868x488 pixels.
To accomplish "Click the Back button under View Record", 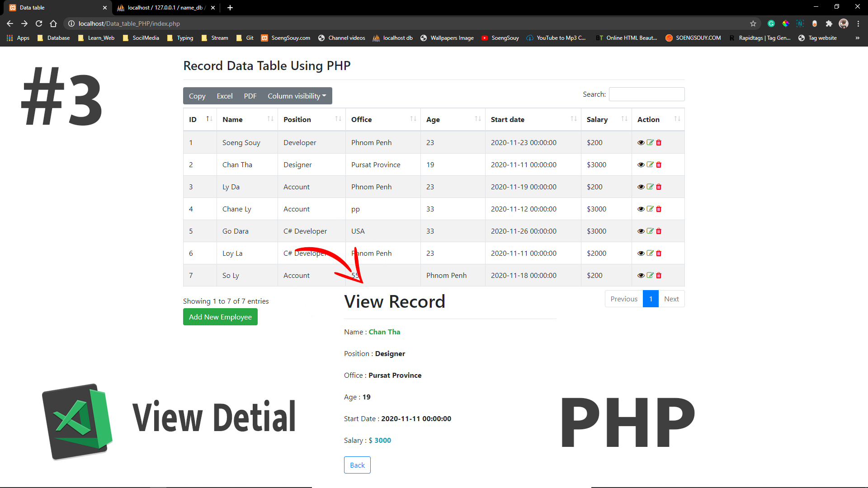I will (357, 465).
